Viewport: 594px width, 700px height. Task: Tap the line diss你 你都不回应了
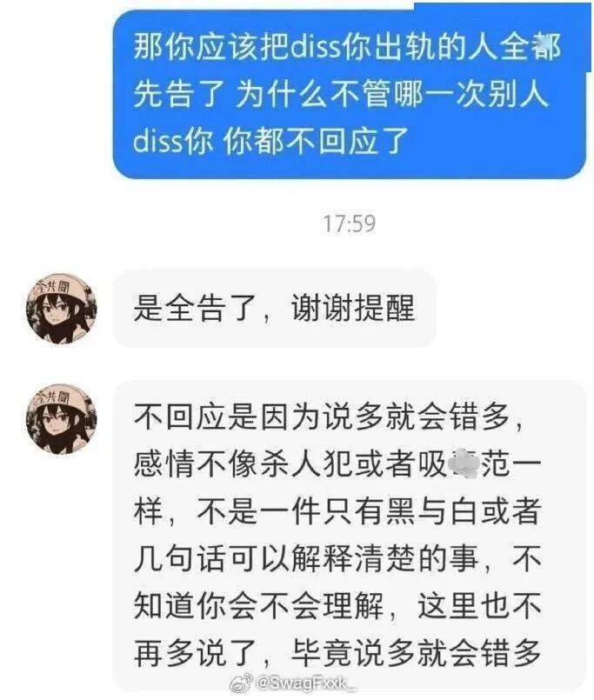271,141
